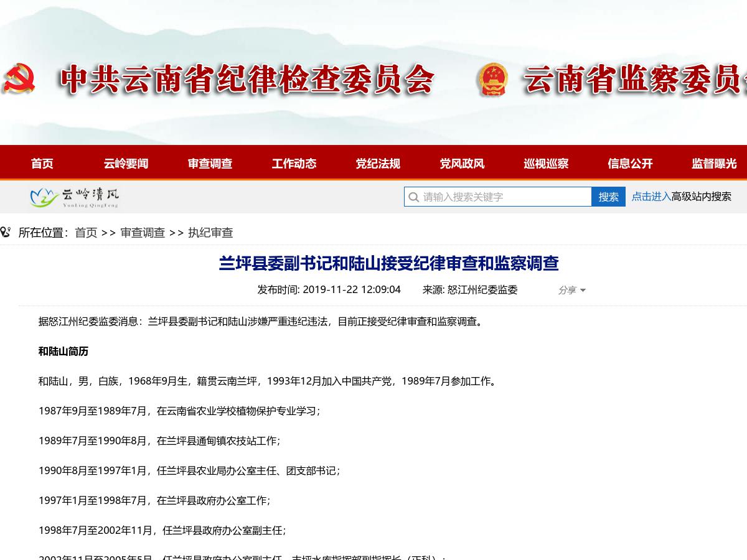Viewport: 747px width, 560px height.
Task: Click the location pin icon beside 所在位置
Action: [x=6, y=232]
